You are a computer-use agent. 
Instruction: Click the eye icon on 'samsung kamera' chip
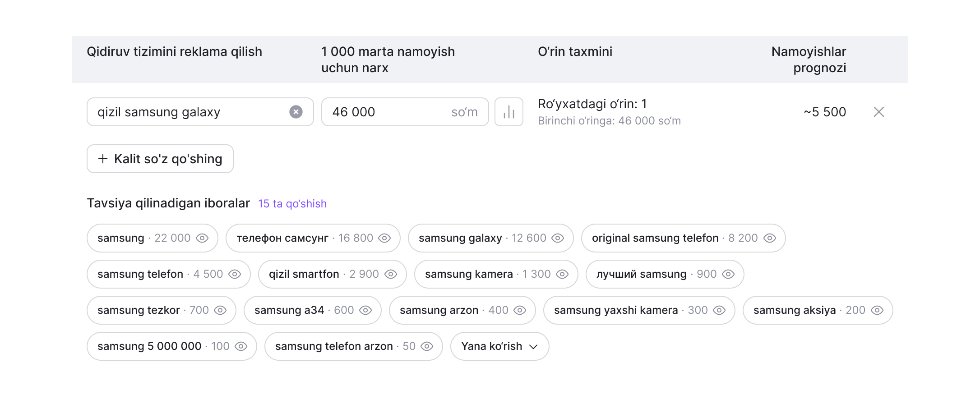(562, 274)
